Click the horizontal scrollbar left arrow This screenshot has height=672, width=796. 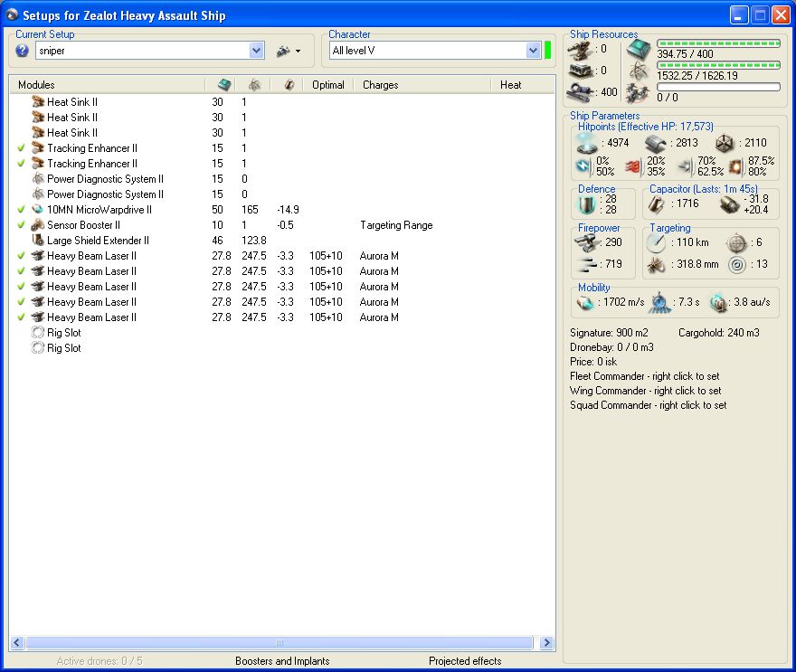point(17,642)
